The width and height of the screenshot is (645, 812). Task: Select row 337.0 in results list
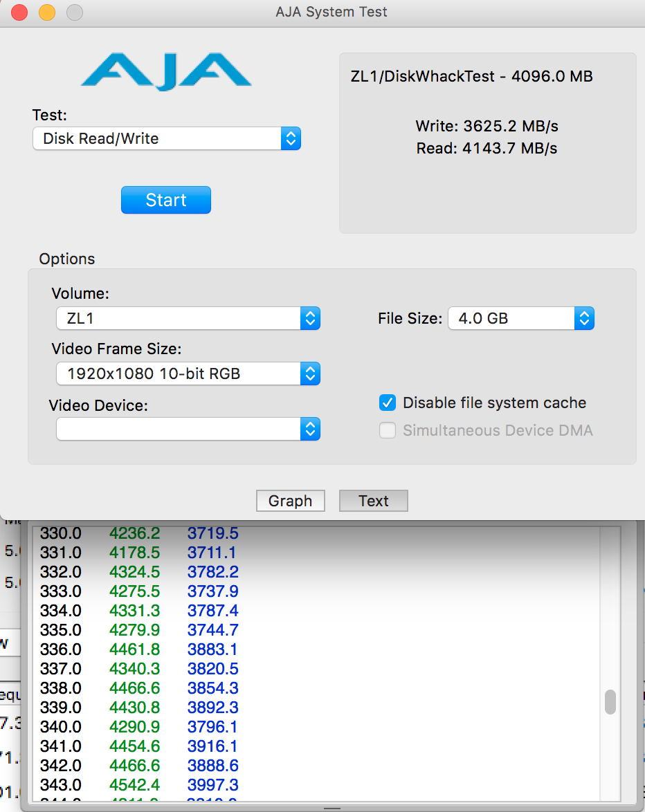(316, 669)
